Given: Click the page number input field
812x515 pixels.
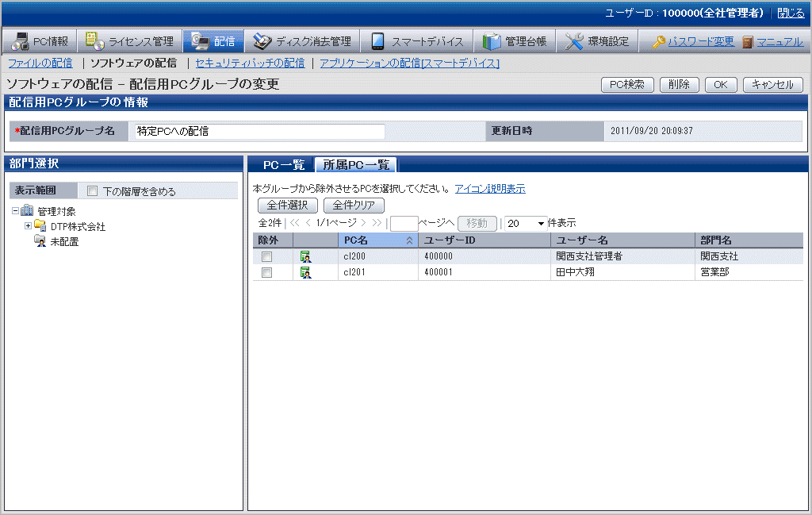Looking at the screenshot, I should [x=404, y=223].
